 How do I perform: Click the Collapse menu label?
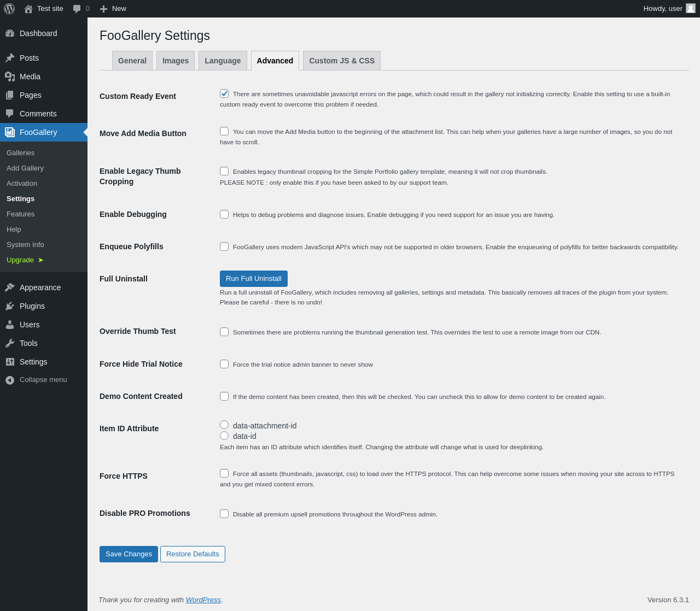(43, 380)
